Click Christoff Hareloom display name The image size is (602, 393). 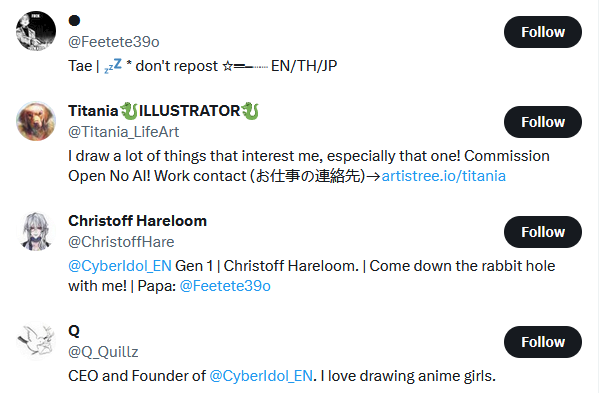point(137,221)
